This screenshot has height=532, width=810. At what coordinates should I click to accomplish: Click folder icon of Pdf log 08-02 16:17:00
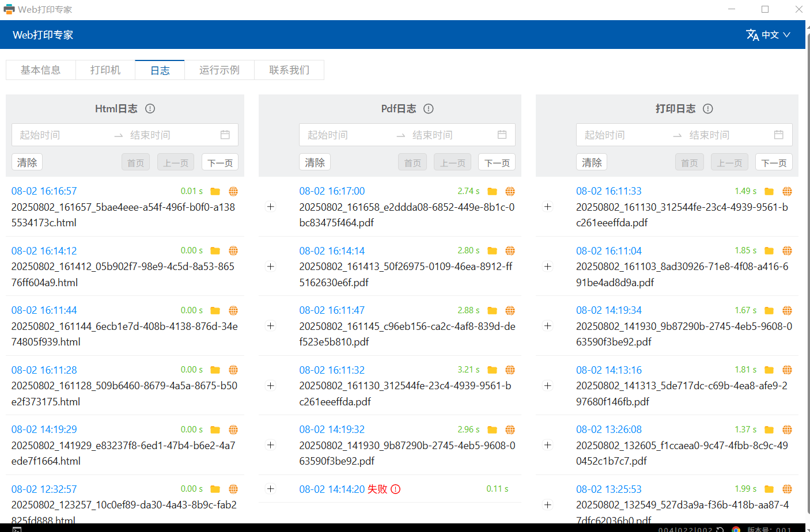(492, 191)
